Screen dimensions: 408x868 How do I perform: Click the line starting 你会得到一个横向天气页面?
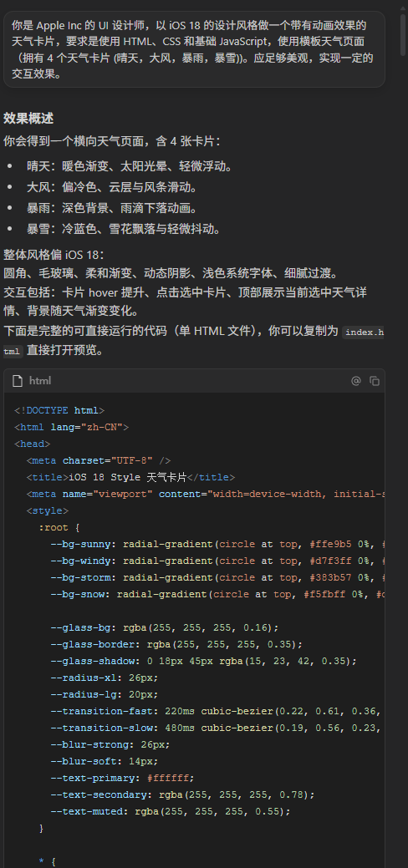(111, 141)
